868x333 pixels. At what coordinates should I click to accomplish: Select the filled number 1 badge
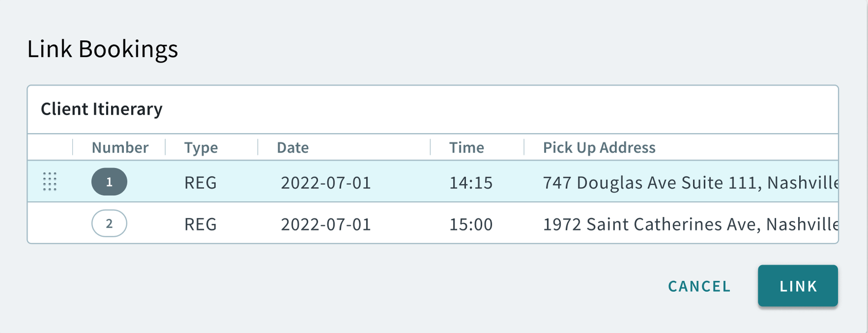[x=109, y=182]
